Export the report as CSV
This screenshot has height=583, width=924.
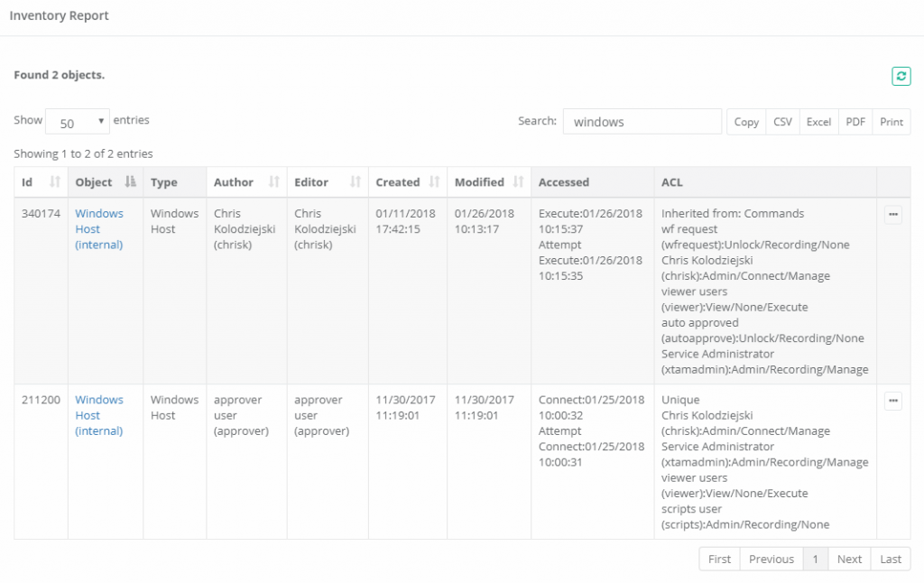(x=782, y=122)
